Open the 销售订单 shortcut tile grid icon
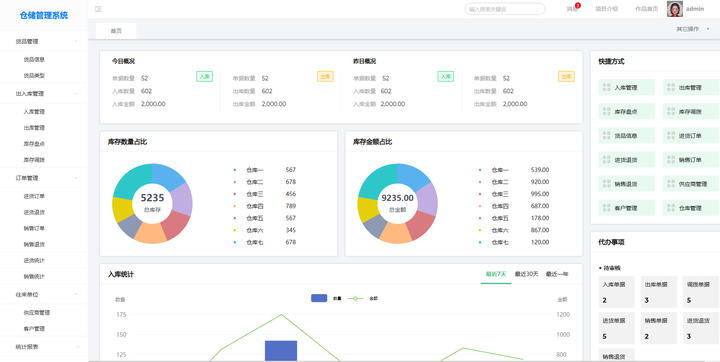 pyautogui.click(x=671, y=159)
